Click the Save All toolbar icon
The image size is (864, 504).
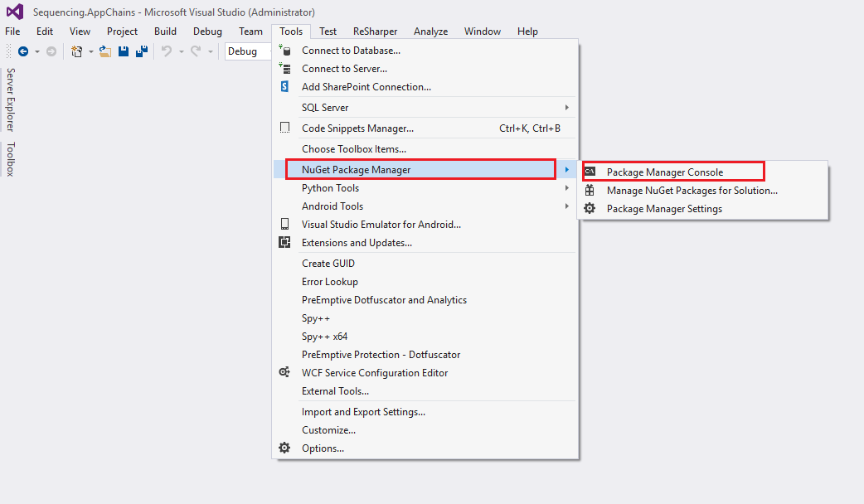click(x=142, y=51)
